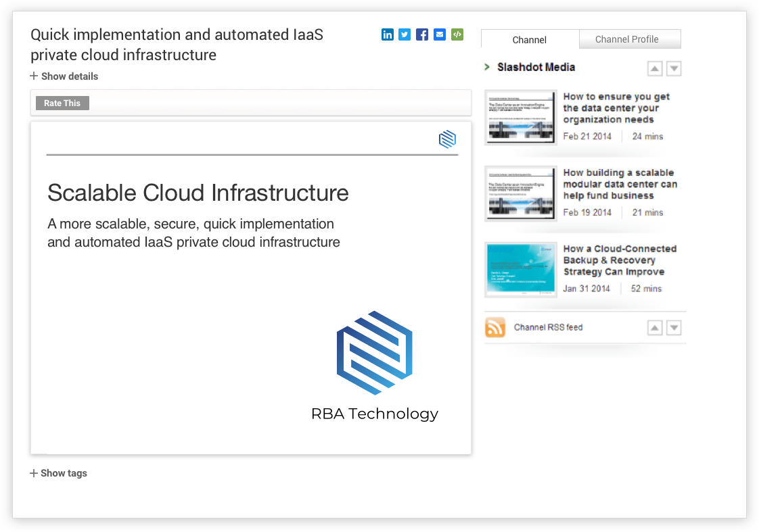Viewport: 759px width, 532px height.
Task: Click the '24 mins' duration
Action: 647,137
